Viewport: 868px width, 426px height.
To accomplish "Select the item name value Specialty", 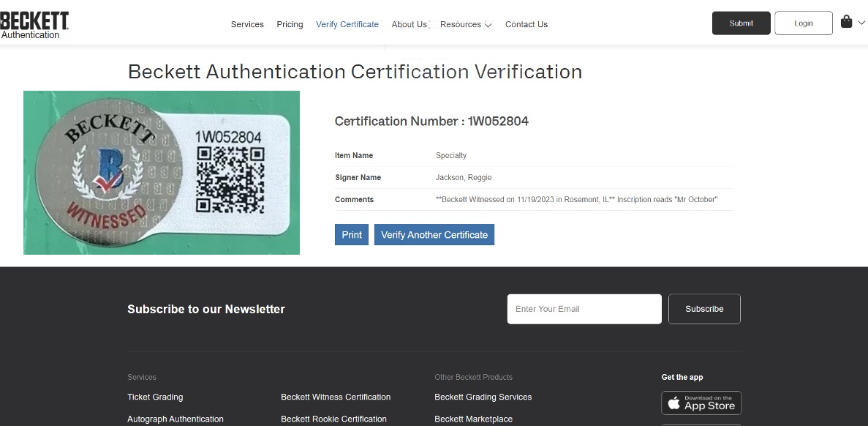I will tap(451, 156).
